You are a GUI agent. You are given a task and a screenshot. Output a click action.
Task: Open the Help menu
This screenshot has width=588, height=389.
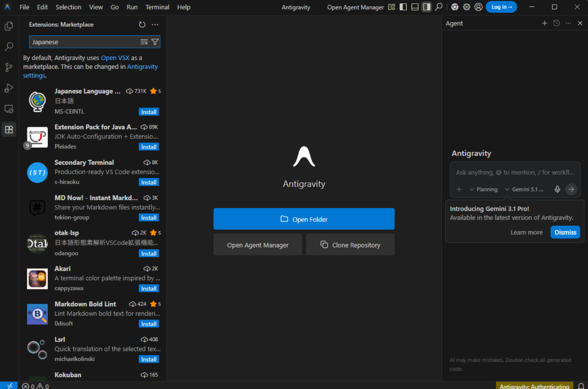[184, 7]
